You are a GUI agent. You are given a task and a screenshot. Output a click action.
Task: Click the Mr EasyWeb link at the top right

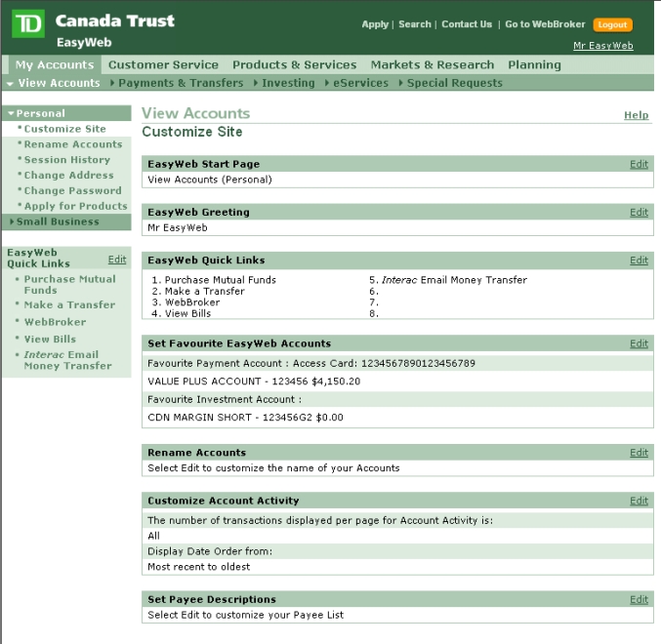coord(602,46)
